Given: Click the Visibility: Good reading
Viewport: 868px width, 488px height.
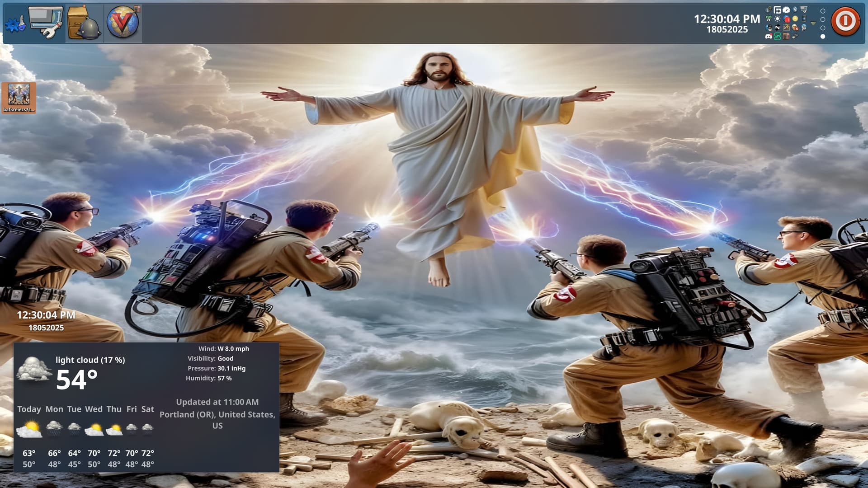Looking at the screenshot, I should click(x=211, y=359).
